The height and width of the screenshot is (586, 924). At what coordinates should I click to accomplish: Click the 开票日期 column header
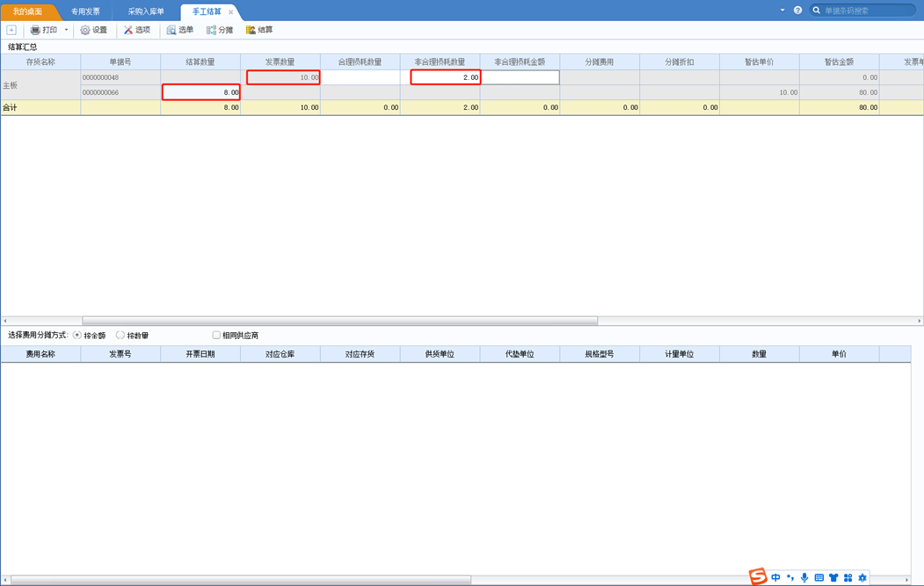(x=200, y=354)
